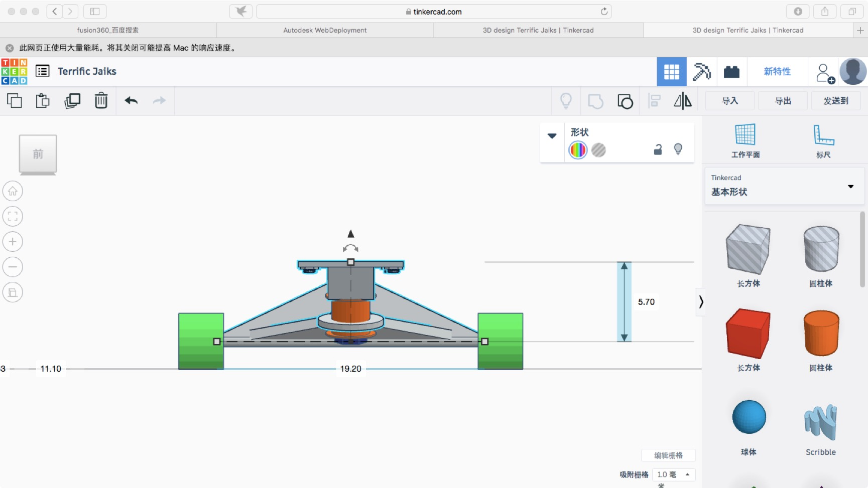Toggle the shape lock icon
Viewport: 868px width, 488px height.
tap(658, 149)
